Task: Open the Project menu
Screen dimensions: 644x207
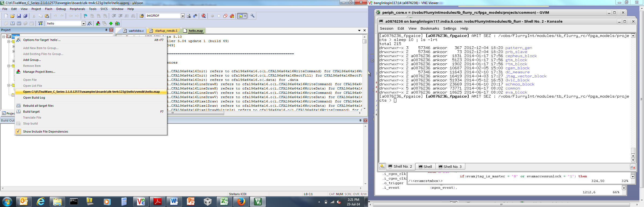Action: pos(36,9)
